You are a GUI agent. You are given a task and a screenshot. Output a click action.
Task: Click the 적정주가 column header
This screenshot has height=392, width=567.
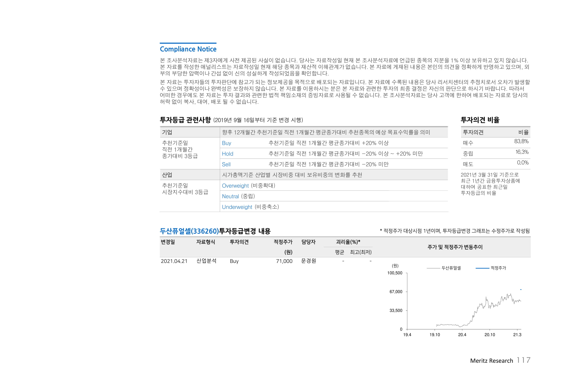point(283,242)
